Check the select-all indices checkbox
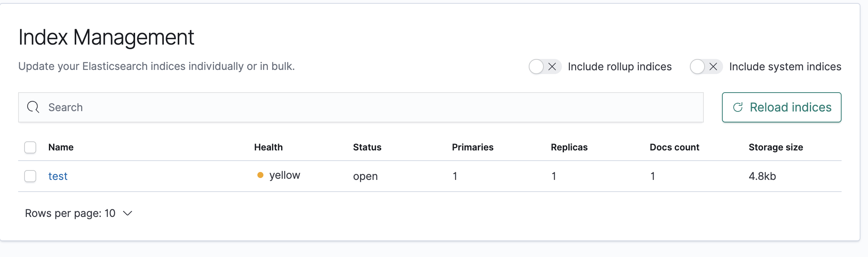868x257 pixels. [30, 147]
